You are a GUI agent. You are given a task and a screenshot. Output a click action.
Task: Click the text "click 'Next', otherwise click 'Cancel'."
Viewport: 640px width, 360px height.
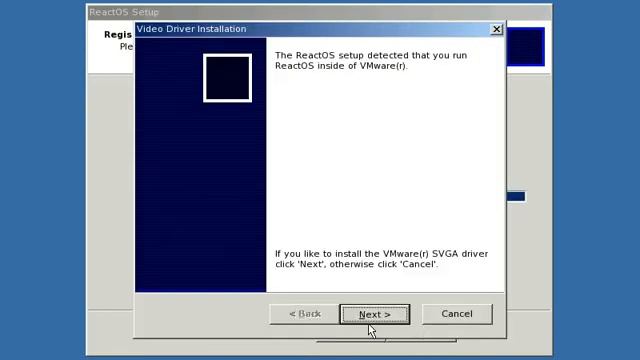point(356,264)
